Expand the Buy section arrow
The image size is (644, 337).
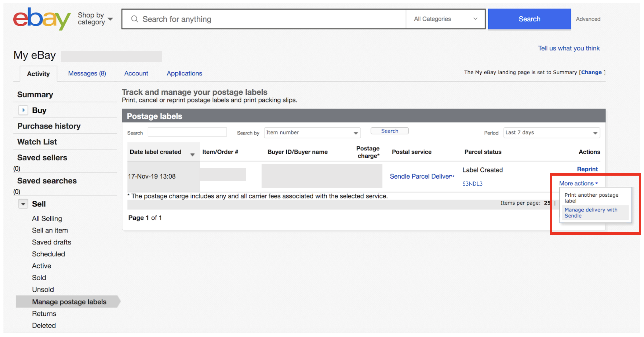[23, 110]
